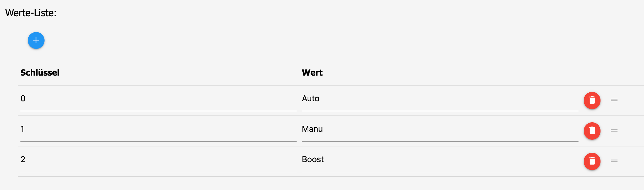
Task: Remove the entry with key 0
Action: pyautogui.click(x=592, y=100)
